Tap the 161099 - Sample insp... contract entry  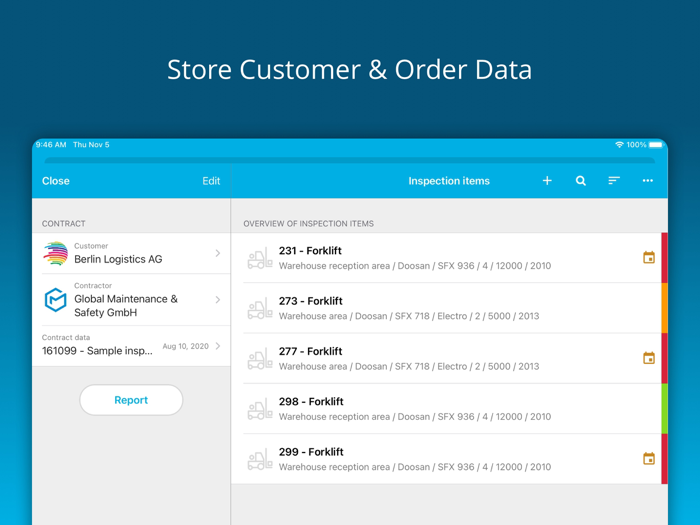(97, 351)
